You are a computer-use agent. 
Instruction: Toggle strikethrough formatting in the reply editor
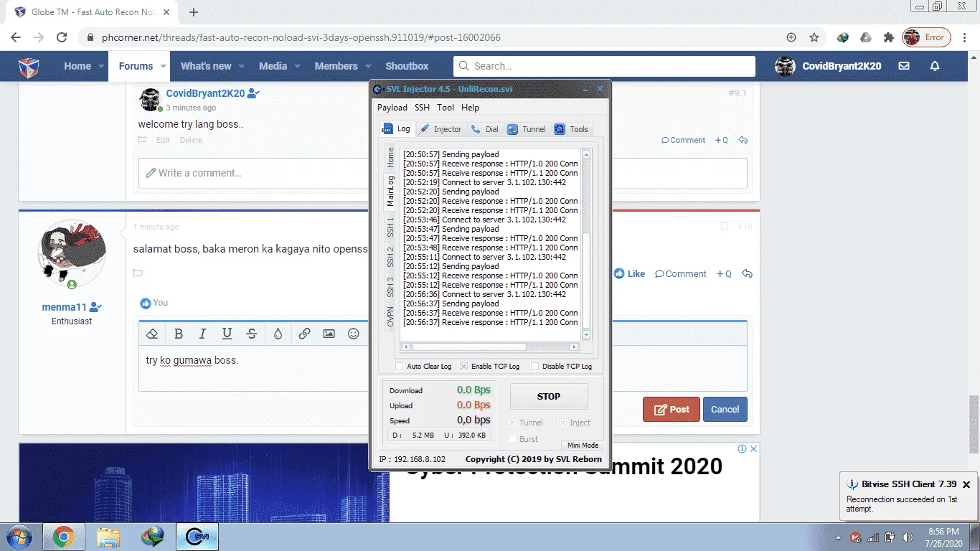251,334
